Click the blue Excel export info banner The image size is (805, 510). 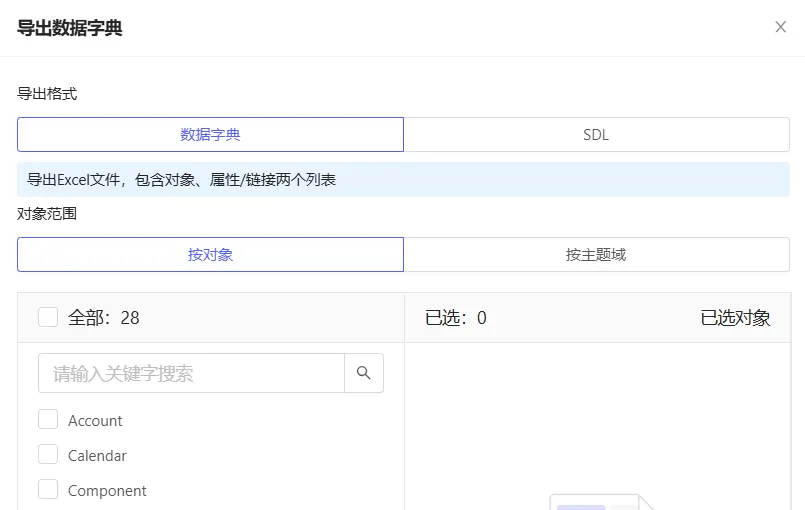403,180
